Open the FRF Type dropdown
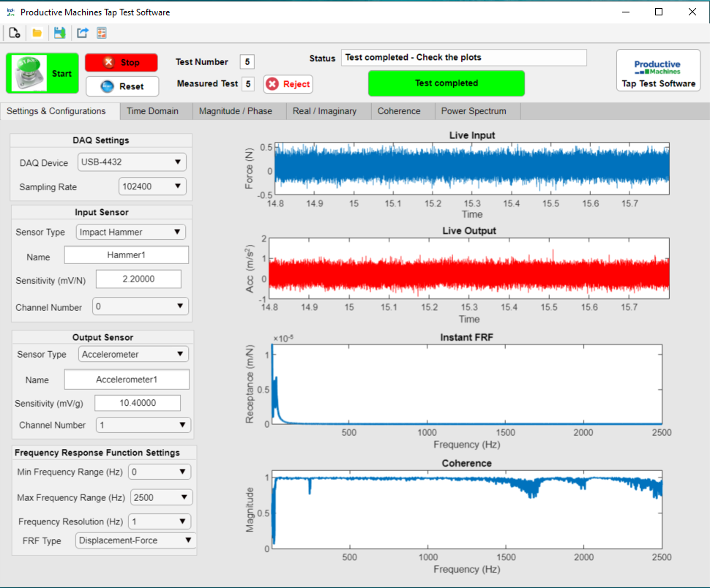The image size is (710, 588). pyautogui.click(x=135, y=540)
